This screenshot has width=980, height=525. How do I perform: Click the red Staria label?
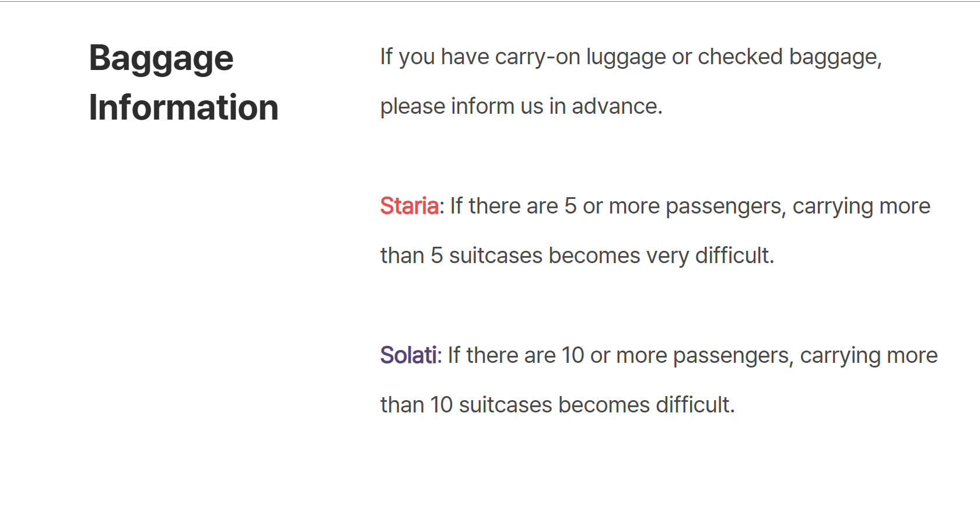[x=409, y=206]
